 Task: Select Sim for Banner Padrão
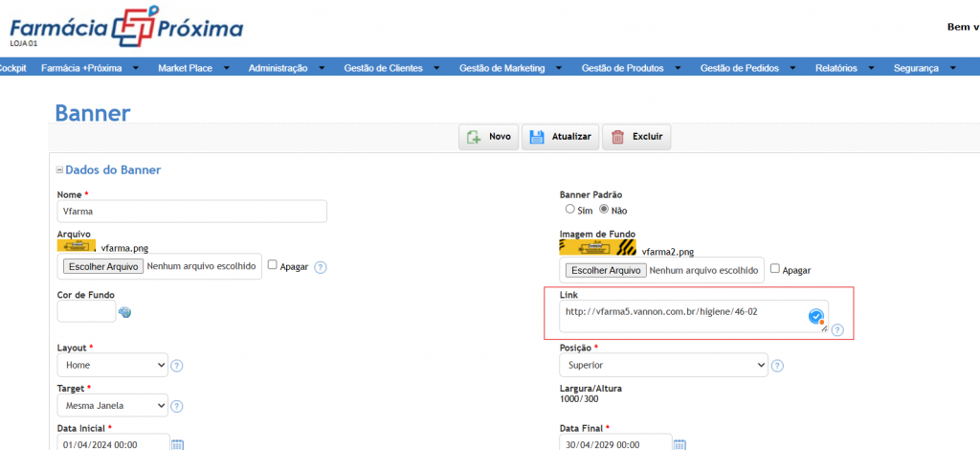[x=569, y=210]
